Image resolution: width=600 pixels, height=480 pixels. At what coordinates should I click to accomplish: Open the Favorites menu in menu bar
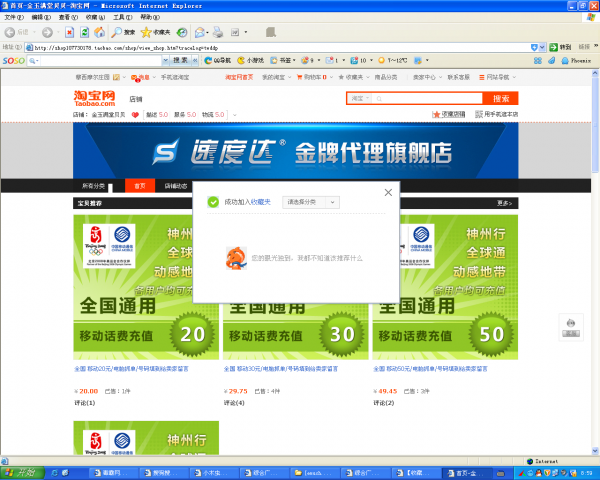pyautogui.click(x=95, y=17)
